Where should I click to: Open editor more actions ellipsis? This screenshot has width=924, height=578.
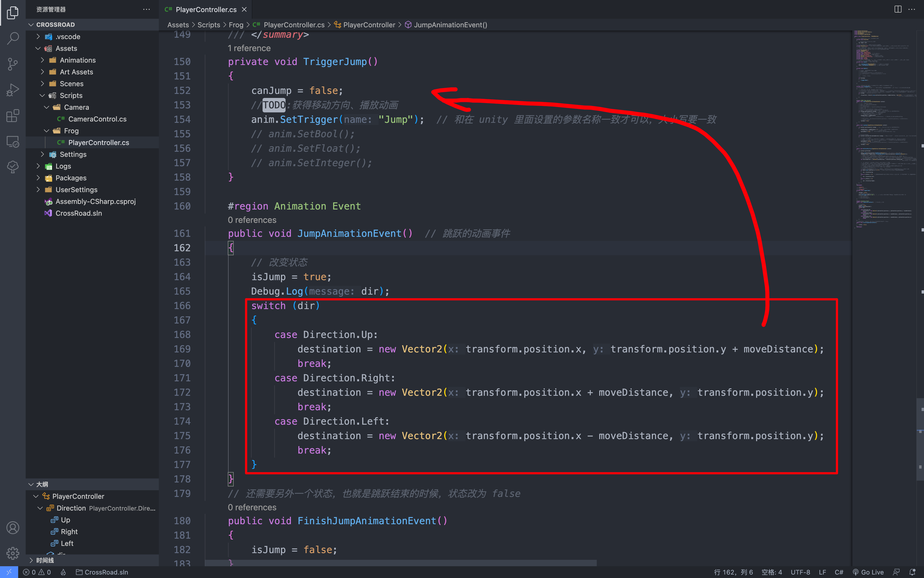click(912, 9)
